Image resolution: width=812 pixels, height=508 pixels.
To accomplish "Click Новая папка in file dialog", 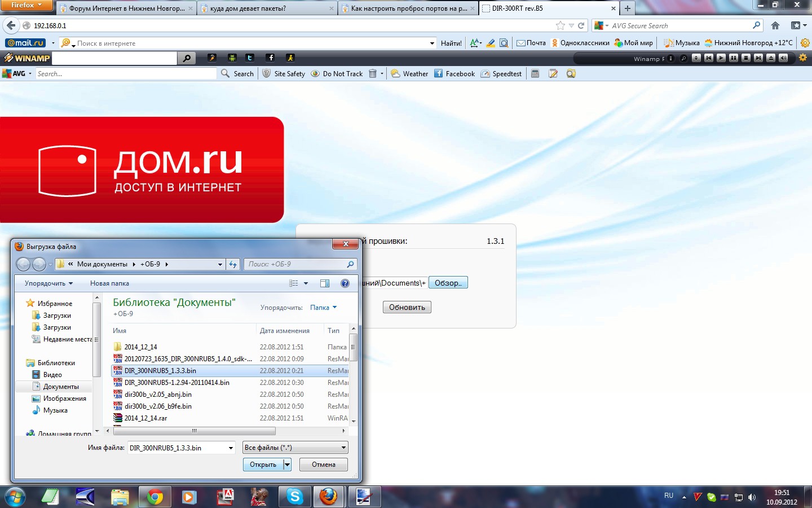I will pos(109,283).
